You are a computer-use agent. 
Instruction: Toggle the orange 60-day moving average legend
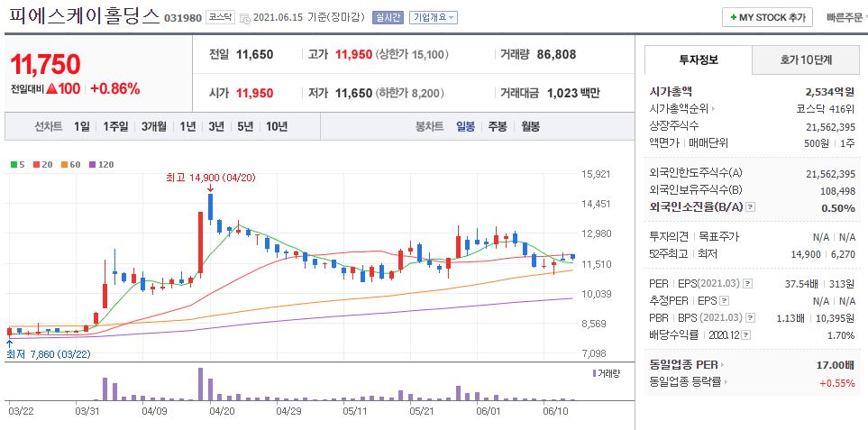coord(69,164)
